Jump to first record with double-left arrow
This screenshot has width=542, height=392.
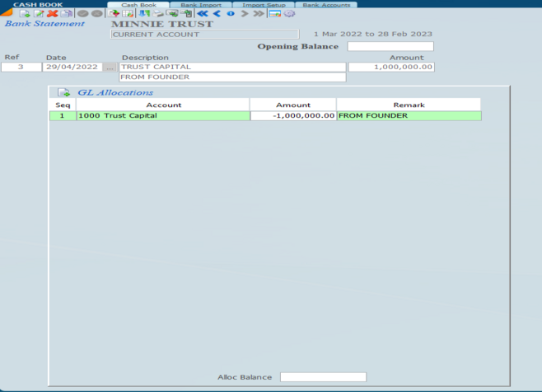[x=202, y=14]
